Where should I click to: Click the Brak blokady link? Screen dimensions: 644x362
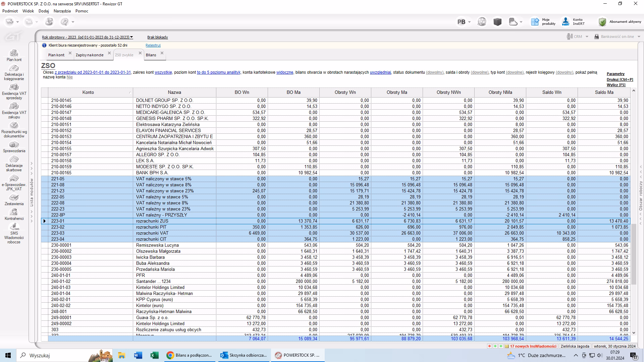tap(158, 37)
